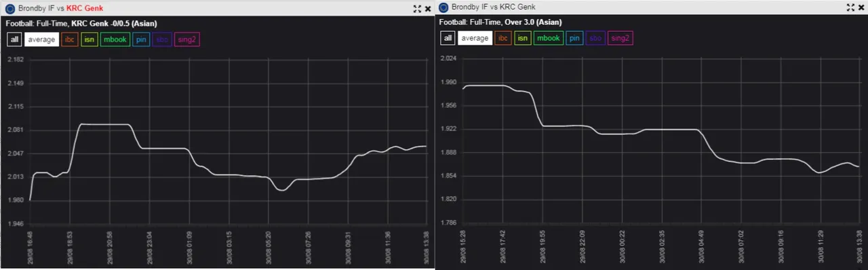Toggle 'mbook' bookmaker in Over 3.0 chart
Screen dimensions: 868x270
(x=549, y=38)
